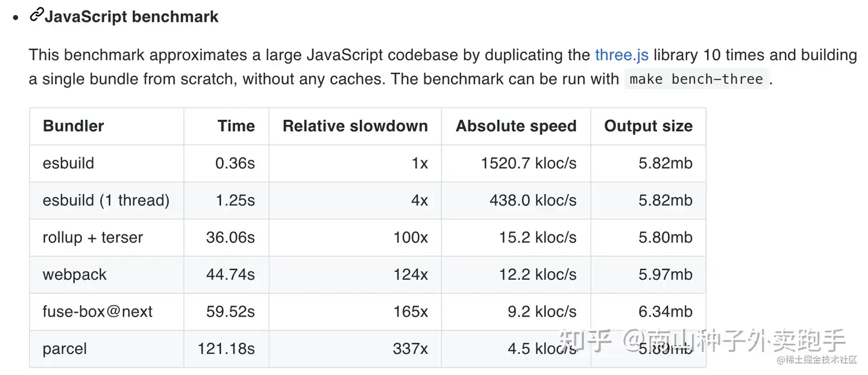Click the Output size column header
The height and width of the screenshot is (375, 868).
coord(648,126)
